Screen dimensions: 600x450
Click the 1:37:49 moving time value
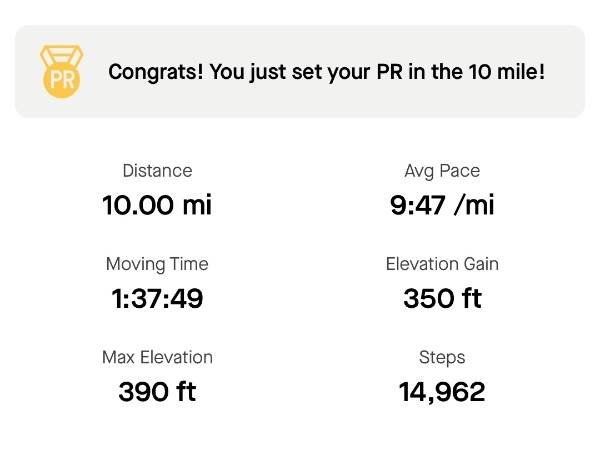pyautogui.click(x=157, y=298)
